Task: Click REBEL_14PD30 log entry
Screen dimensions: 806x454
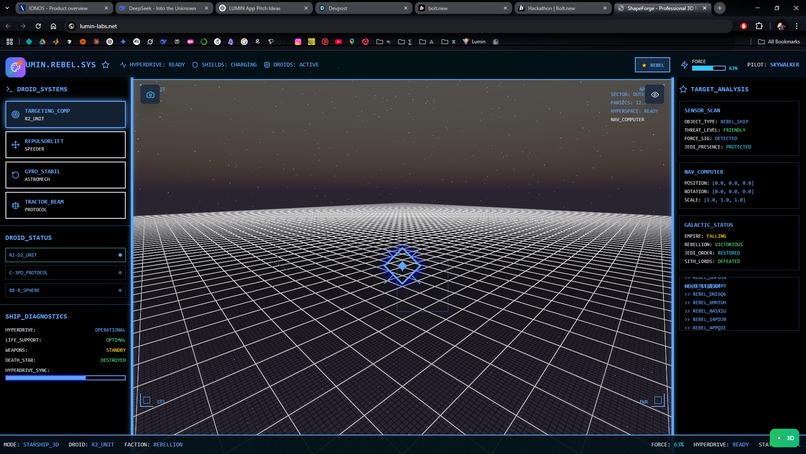Action: click(705, 319)
